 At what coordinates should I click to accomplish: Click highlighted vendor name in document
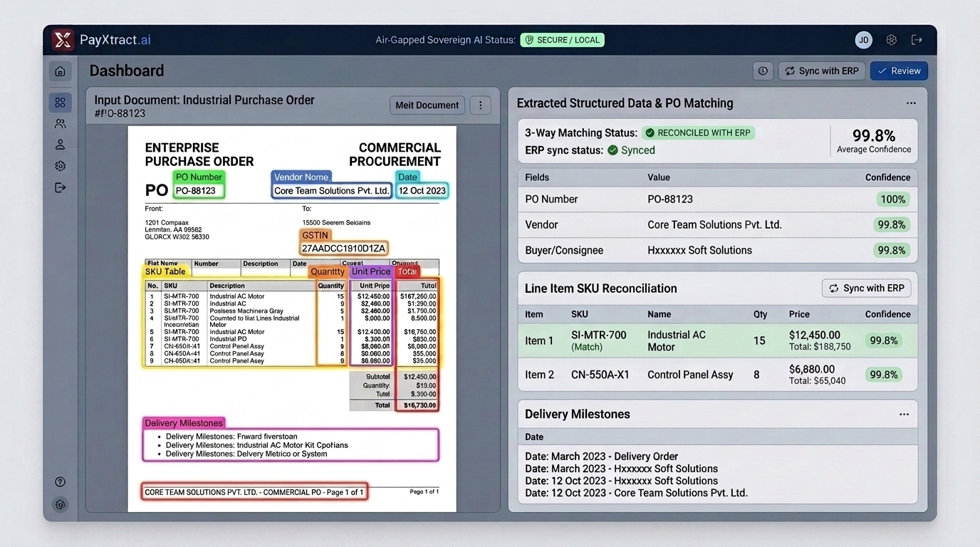pos(332,191)
